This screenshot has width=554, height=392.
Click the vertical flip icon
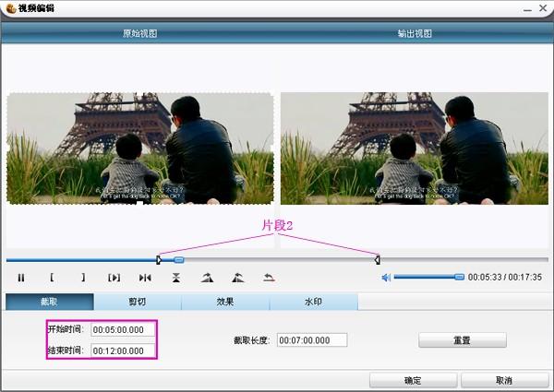(176, 278)
